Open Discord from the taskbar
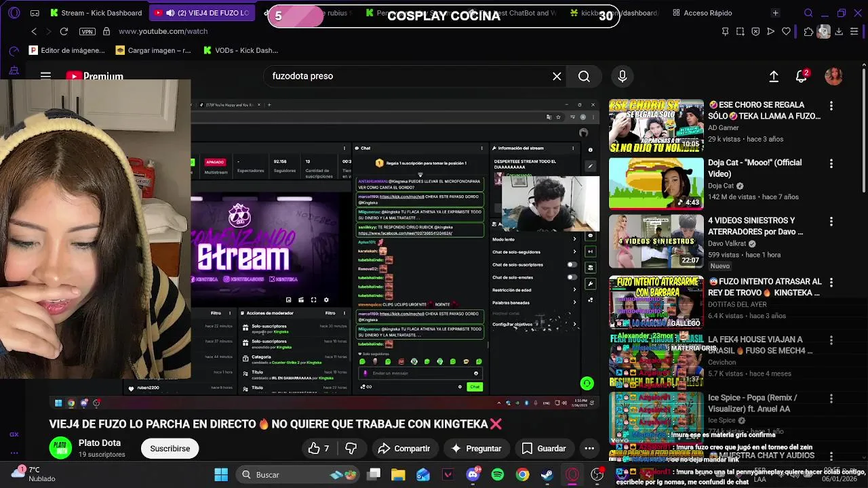This screenshot has height=488, width=868. 473,474
